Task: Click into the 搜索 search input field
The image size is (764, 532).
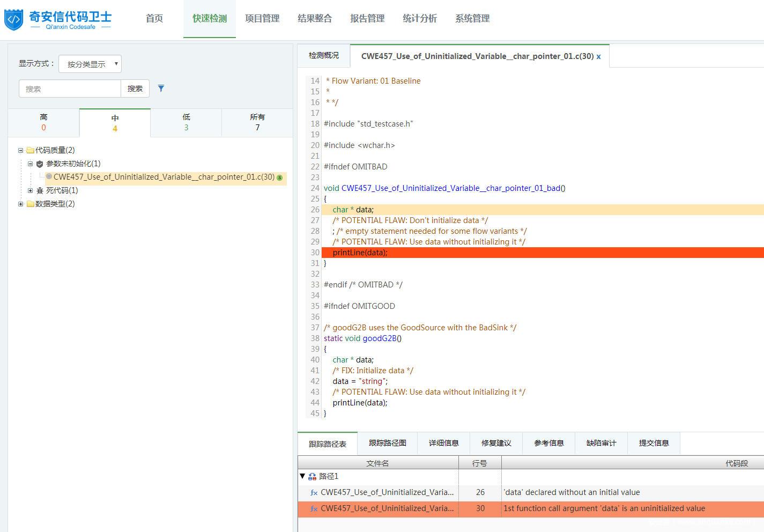Action: 70,88
